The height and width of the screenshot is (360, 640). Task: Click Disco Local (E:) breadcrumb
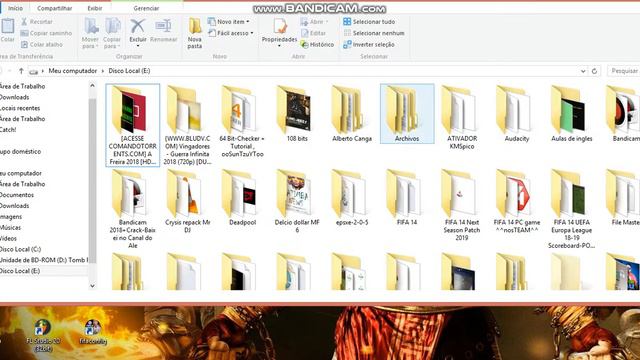coord(129,71)
